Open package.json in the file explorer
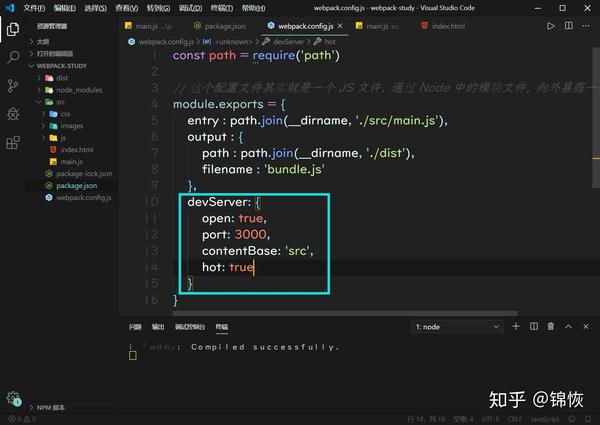600x425 pixels. pyautogui.click(x=72, y=186)
